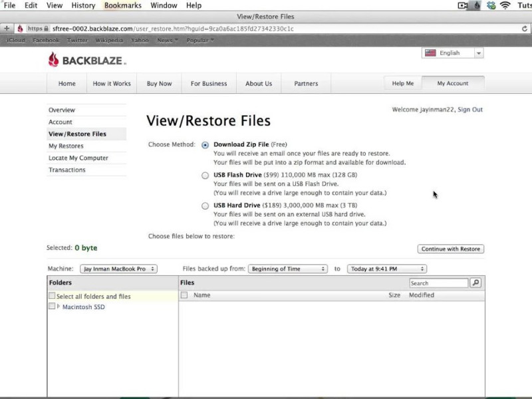Screen dimensions: 532x399
Task: Select USB Hard Drive radio option
Action: (x=205, y=206)
